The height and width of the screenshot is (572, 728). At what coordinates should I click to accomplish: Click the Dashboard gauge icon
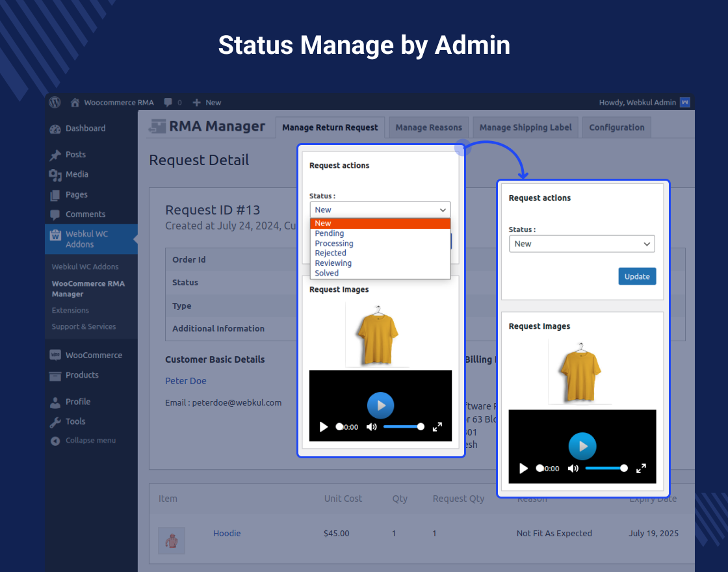[x=55, y=129]
